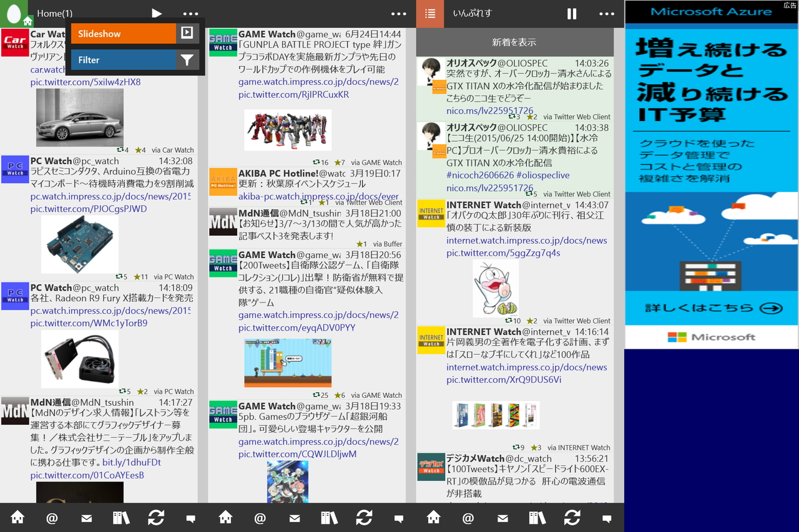This screenshot has height=532, width=799.
Task: Open the lists books icon in Home column
Action: [121, 518]
